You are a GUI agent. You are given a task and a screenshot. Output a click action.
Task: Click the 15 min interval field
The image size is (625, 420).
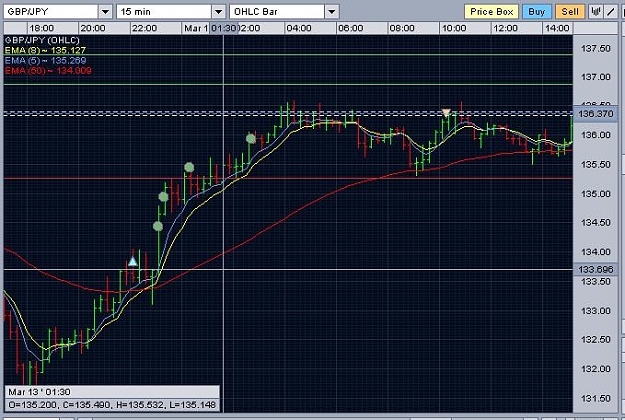pyautogui.click(x=164, y=12)
